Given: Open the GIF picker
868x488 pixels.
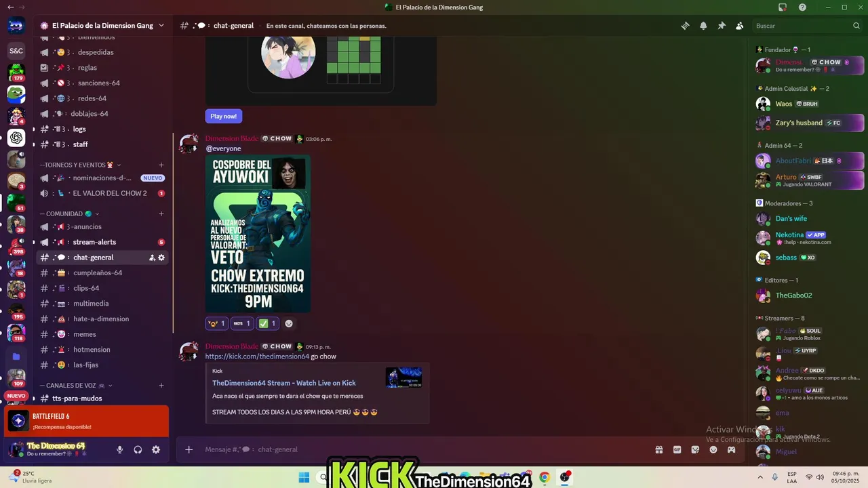Looking at the screenshot, I should click(677, 449).
